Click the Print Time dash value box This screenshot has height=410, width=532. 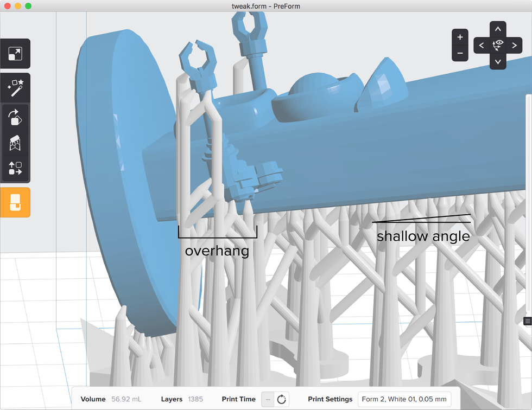coord(267,399)
